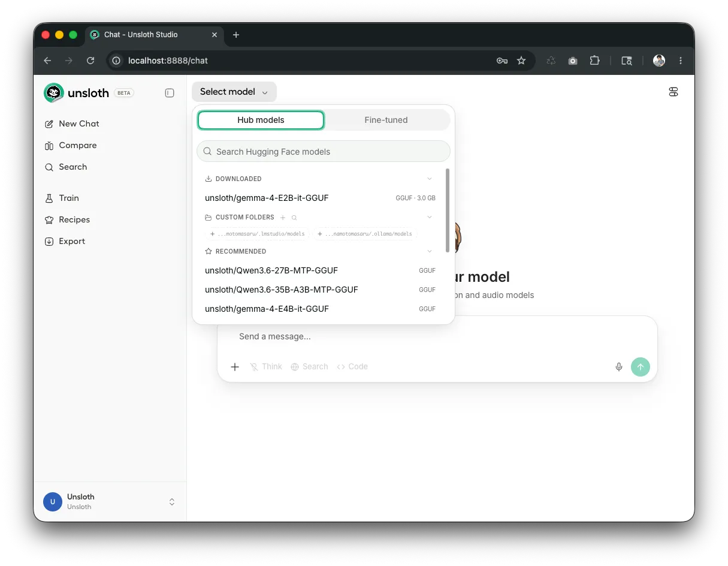The image size is (728, 566).
Task: Open a new browser tab
Action: tap(236, 35)
